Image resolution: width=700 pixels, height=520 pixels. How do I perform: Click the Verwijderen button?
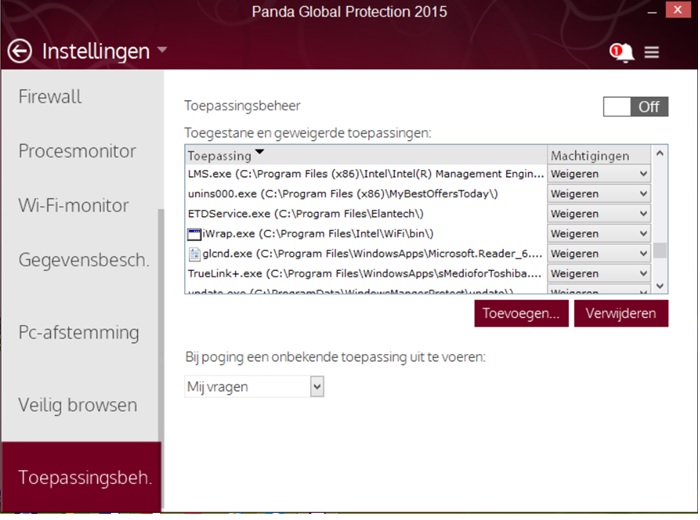[621, 313]
